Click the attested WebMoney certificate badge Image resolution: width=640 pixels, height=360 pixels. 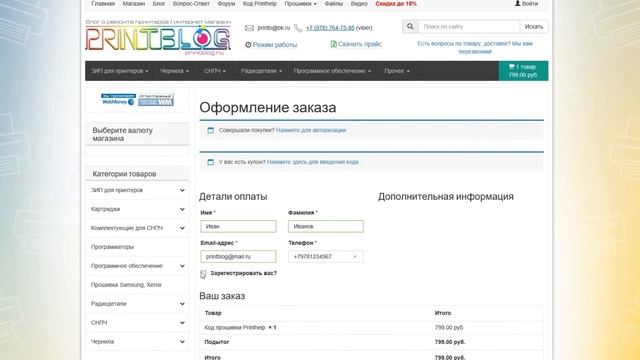click(156, 99)
